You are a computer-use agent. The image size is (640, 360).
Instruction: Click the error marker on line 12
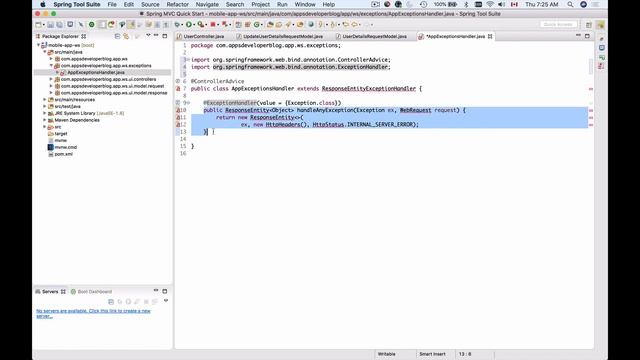click(x=178, y=124)
